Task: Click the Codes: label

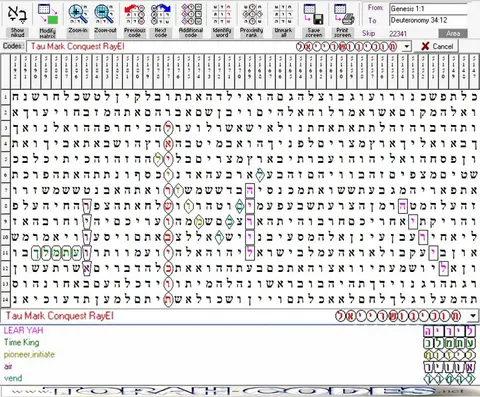Action: 13,46
